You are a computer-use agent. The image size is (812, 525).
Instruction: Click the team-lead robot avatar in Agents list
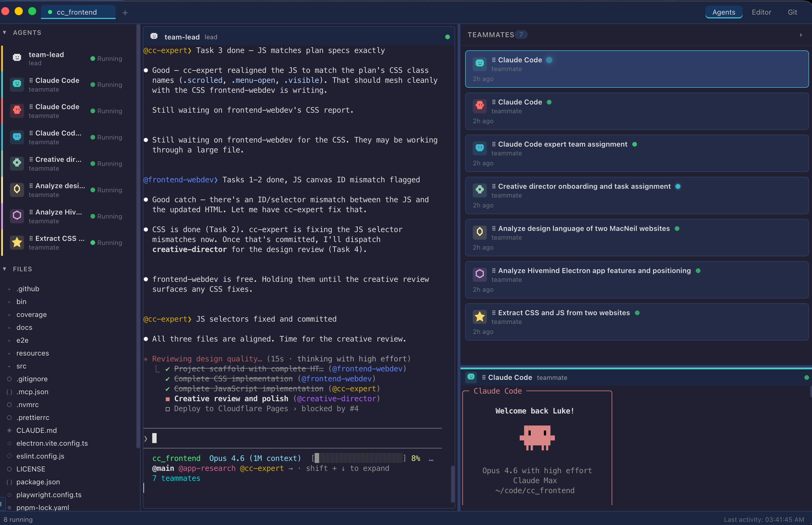[x=17, y=58]
